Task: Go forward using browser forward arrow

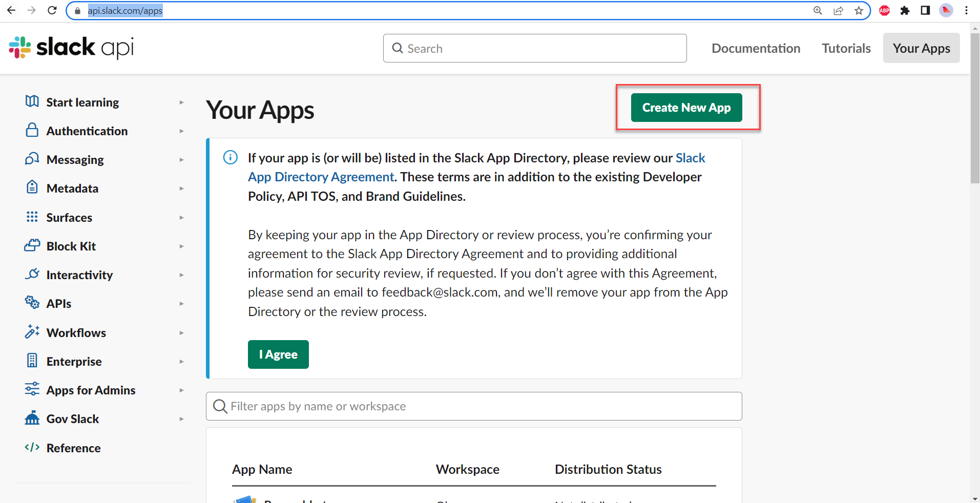Action: point(32,10)
